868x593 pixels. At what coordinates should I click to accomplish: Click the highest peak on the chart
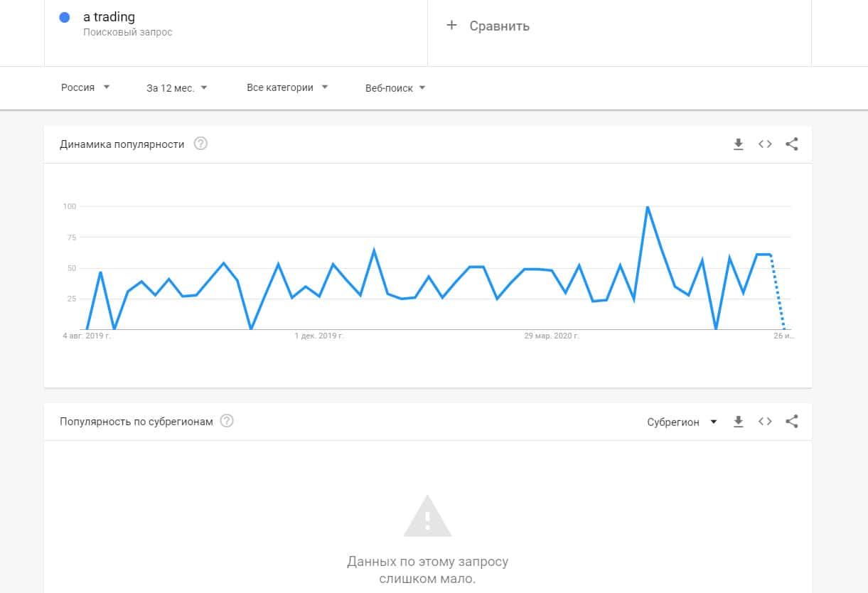tap(647, 207)
